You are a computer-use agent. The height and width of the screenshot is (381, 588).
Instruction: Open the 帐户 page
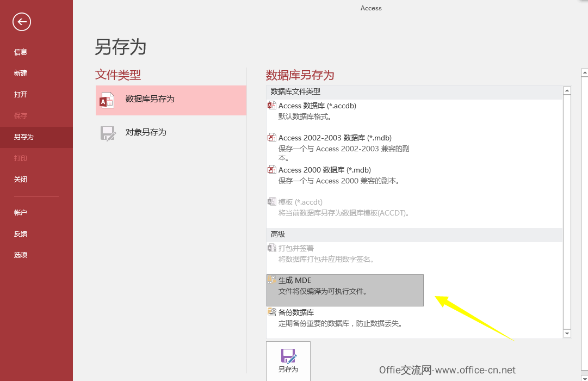pyautogui.click(x=36, y=212)
